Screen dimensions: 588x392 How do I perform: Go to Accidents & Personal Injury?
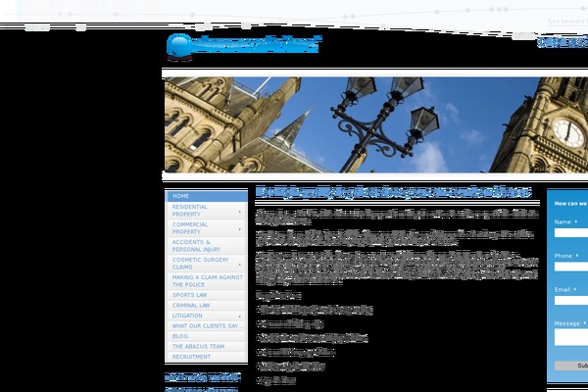[x=206, y=246]
